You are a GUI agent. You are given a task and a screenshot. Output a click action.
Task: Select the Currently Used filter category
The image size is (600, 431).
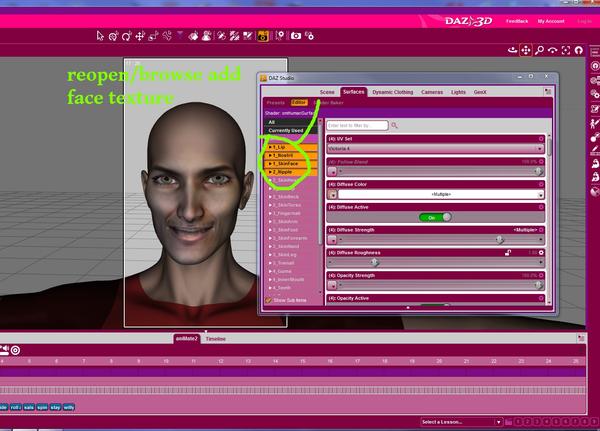291,131
